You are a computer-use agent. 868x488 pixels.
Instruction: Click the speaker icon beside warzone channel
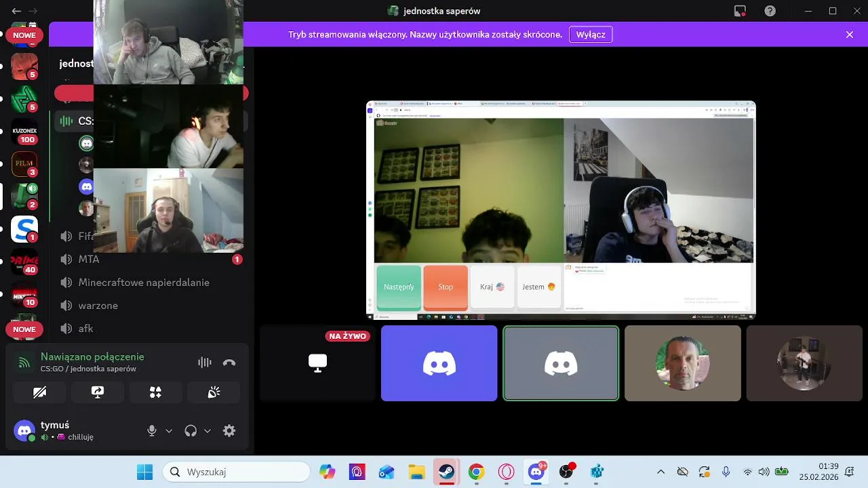pos(66,306)
